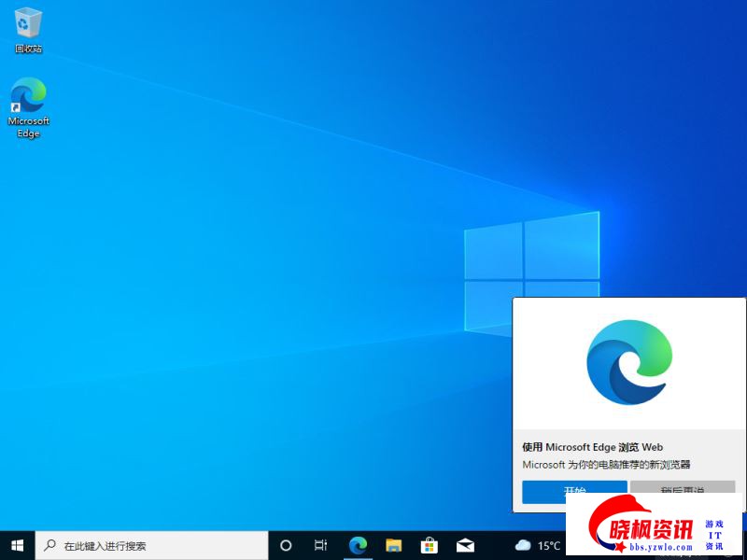The image size is (747, 560).
Task: Open File Explorer from the taskbar
Action: tap(393, 545)
